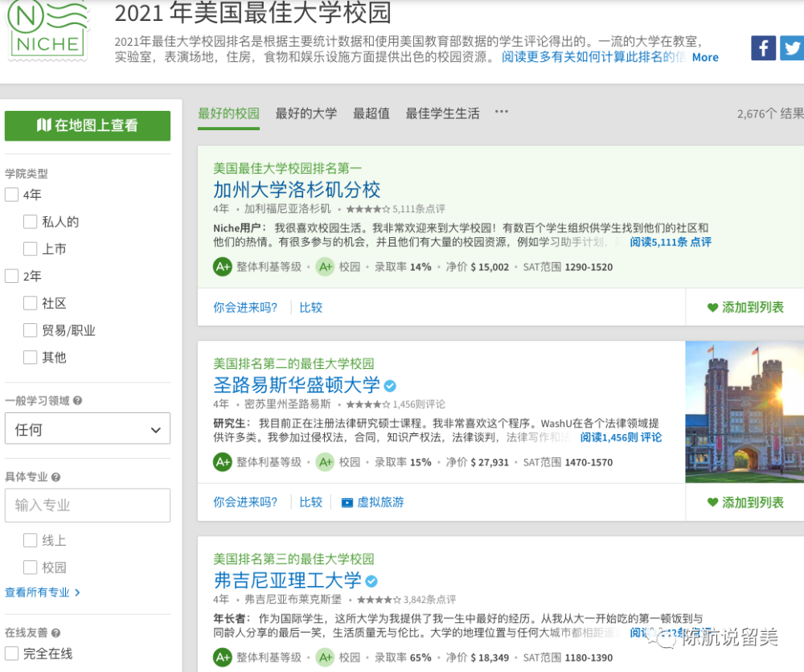Click the Niche logo

pyautogui.click(x=47, y=29)
